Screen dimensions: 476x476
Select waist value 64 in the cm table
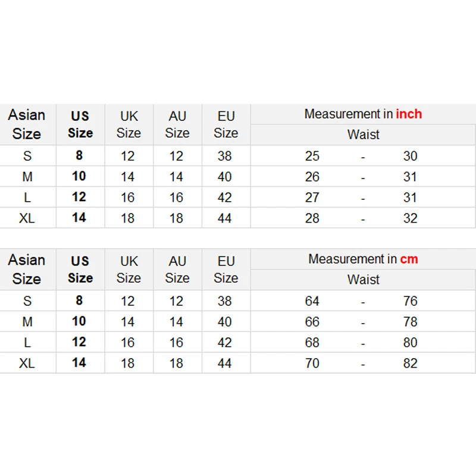[312, 301]
